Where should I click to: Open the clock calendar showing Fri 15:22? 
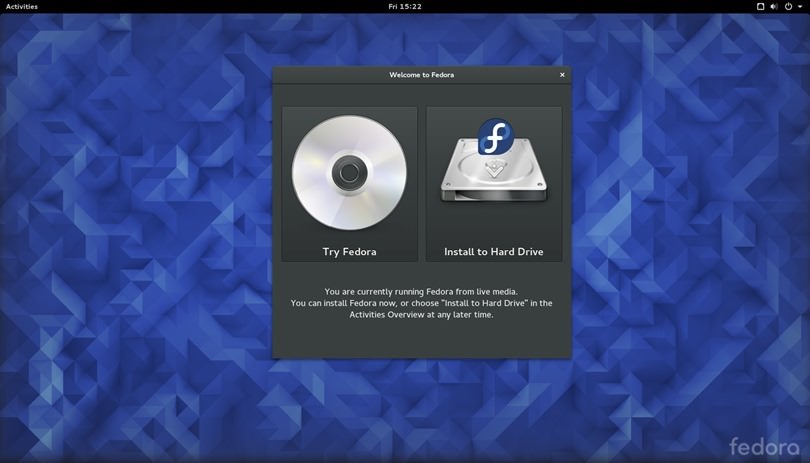405,7
